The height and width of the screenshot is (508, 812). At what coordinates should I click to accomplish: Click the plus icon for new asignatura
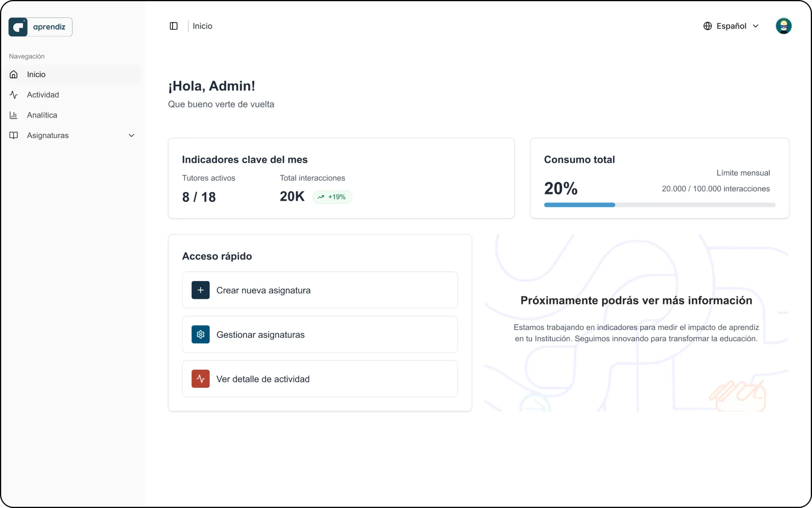pos(200,290)
